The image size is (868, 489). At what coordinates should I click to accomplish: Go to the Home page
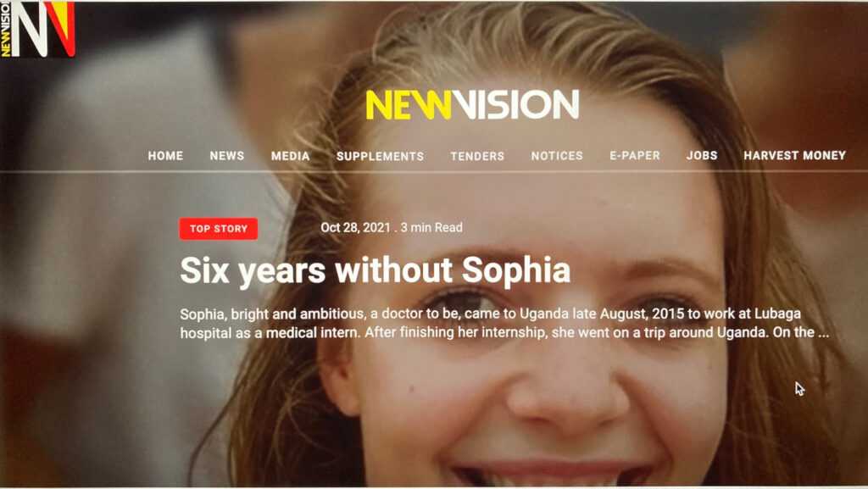(165, 156)
